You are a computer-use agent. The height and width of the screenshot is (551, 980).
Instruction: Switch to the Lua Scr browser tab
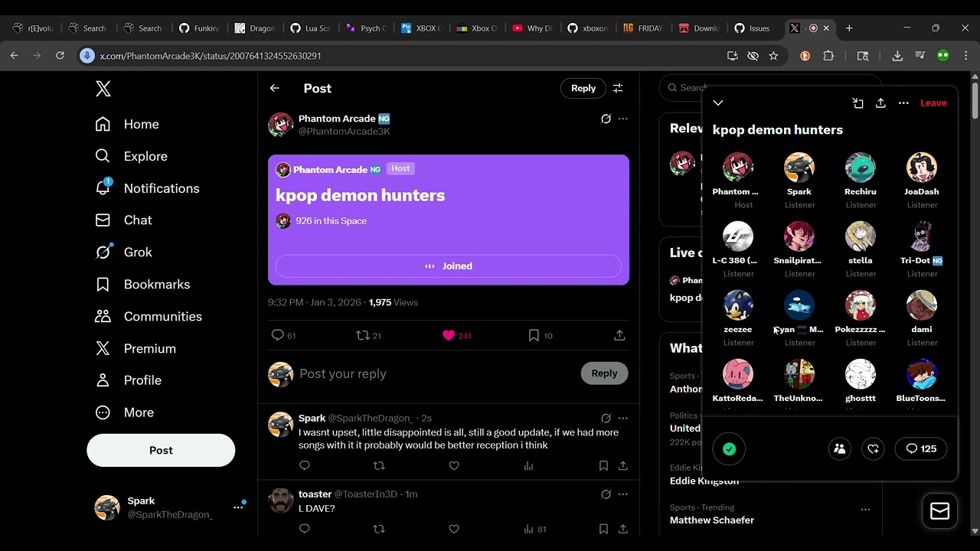(x=312, y=28)
